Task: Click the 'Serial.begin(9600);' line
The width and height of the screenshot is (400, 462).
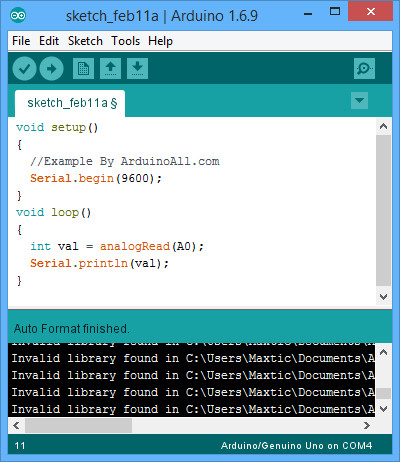Action: [x=96, y=179]
